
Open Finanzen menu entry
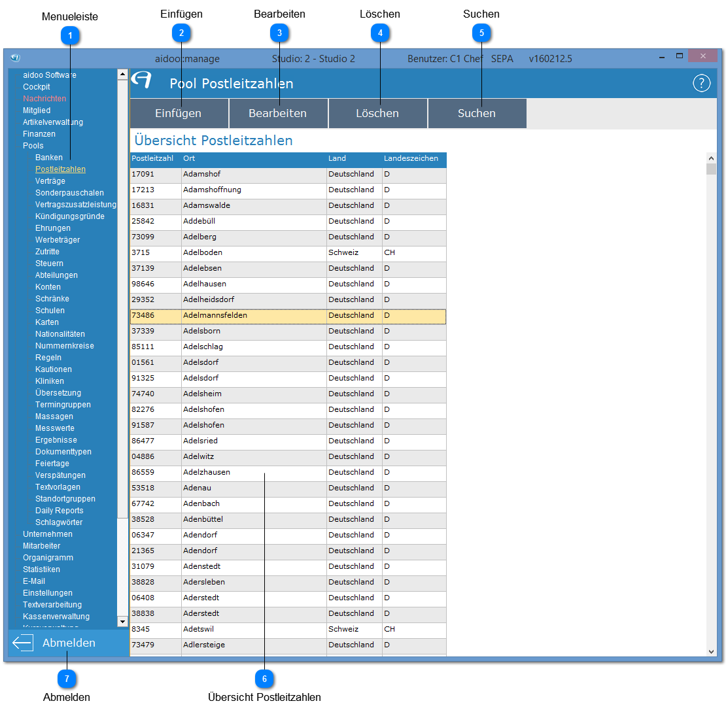39,133
